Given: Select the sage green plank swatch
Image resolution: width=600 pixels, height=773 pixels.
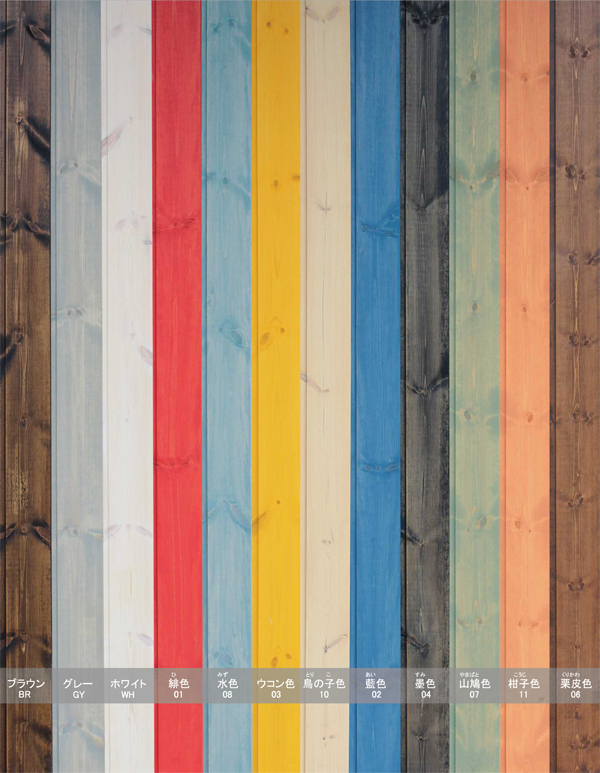Looking at the screenshot, I should click(474, 330).
